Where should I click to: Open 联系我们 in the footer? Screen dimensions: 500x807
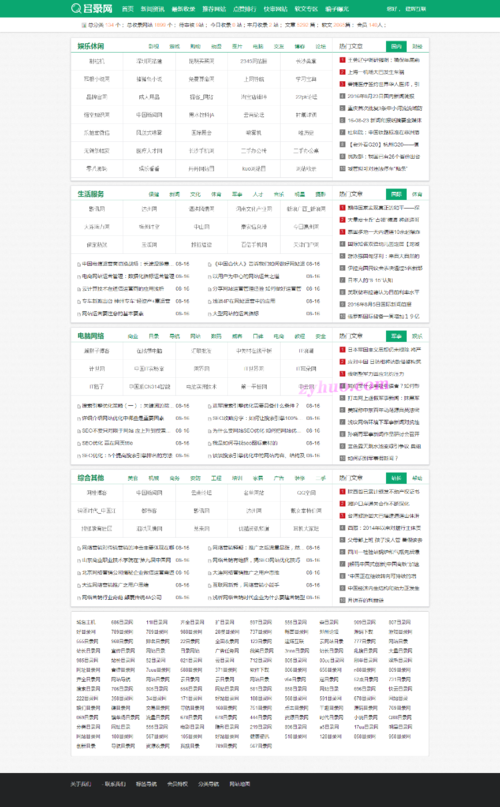pos(115,784)
